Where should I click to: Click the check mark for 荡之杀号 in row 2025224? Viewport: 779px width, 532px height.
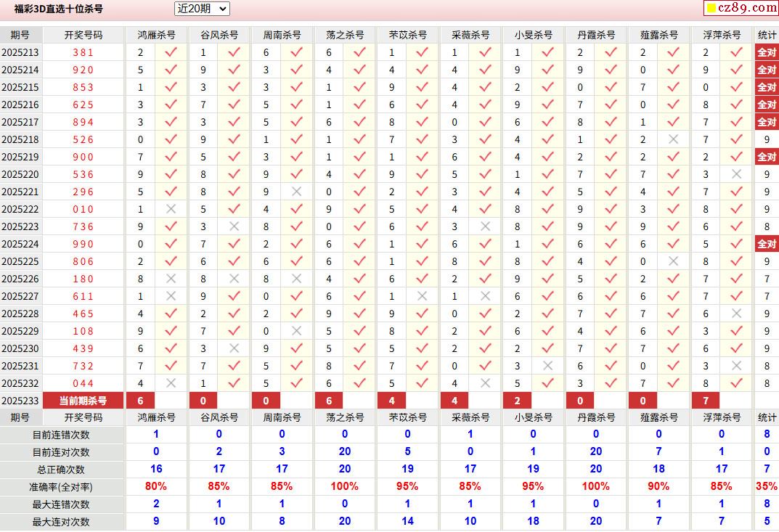[x=359, y=244]
